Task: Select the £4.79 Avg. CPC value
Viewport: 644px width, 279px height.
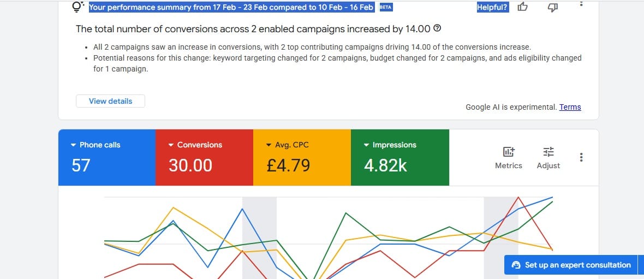Action: 288,165
